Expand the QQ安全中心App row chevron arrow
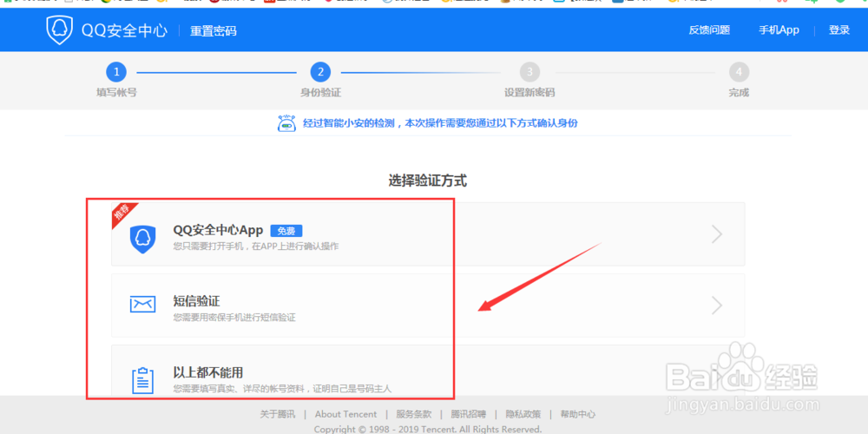Image resolution: width=868 pixels, height=434 pixels. [717, 234]
